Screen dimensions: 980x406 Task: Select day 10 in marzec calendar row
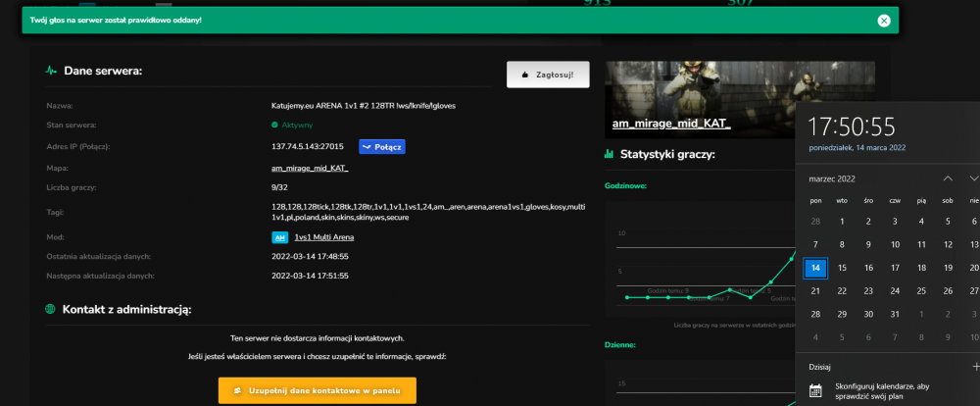pos(895,244)
